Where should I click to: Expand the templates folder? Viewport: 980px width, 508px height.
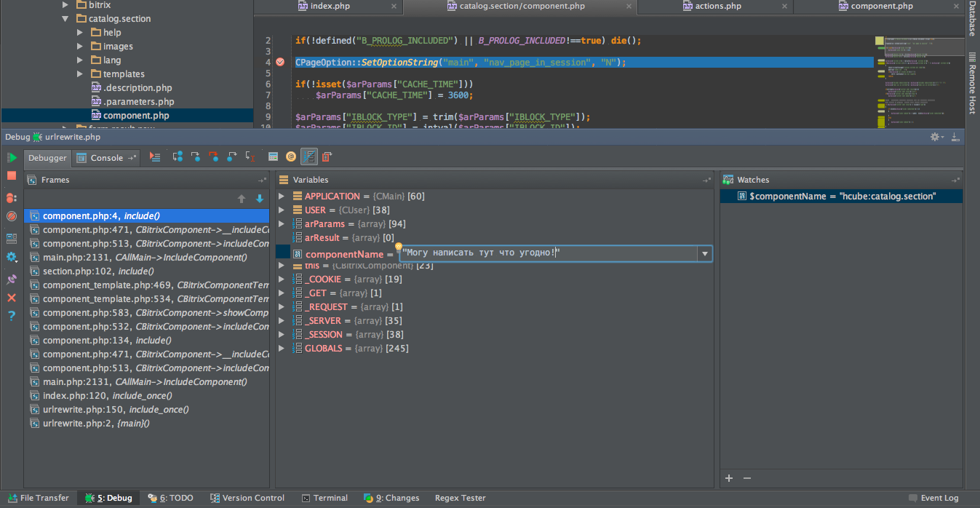click(x=81, y=74)
